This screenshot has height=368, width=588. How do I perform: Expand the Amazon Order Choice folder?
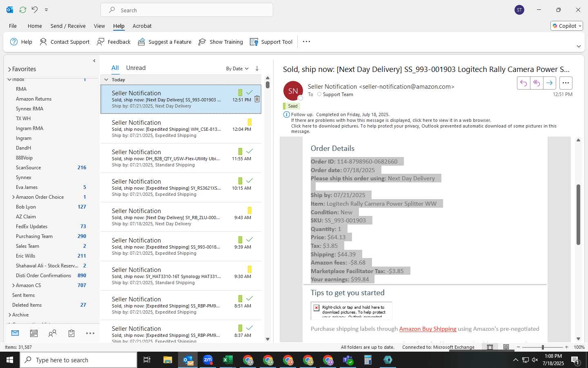[13, 197]
